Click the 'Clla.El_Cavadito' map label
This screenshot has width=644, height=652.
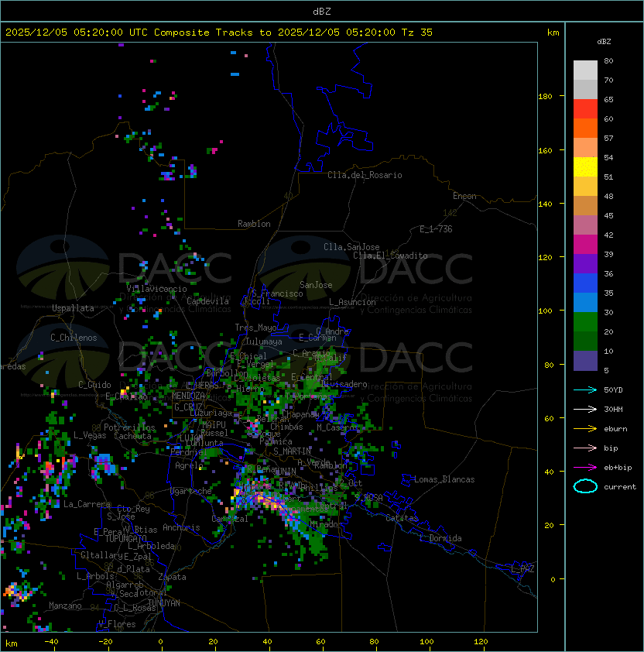click(390, 256)
